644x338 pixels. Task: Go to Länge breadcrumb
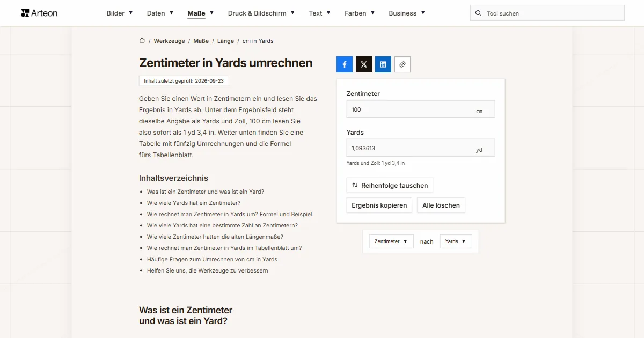pyautogui.click(x=226, y=41)
